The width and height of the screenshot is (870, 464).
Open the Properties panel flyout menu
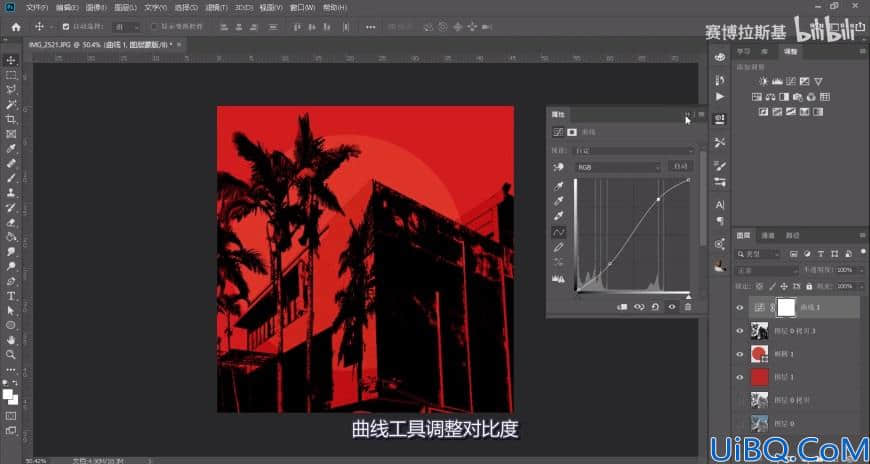coord(701,114)
